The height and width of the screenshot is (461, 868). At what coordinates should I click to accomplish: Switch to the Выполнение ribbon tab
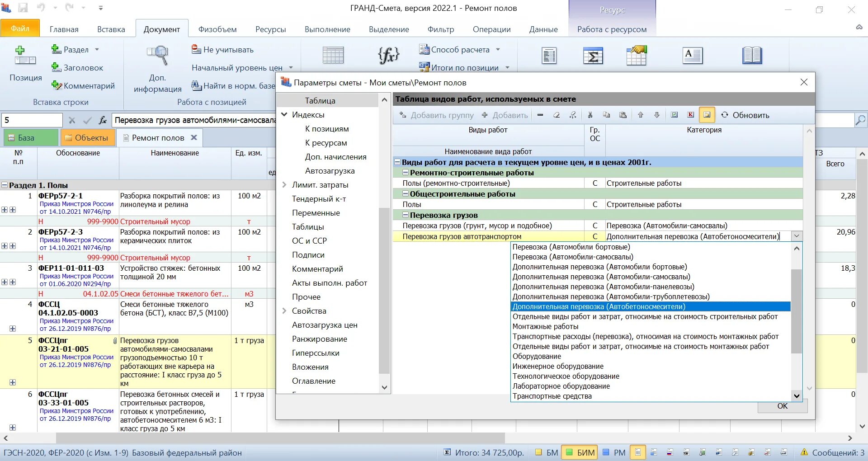(x=327, y=29)
